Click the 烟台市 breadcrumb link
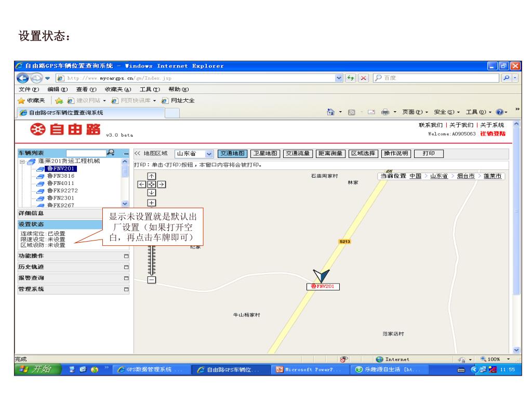The height and width of the screenshot is (399, 532). [465, 176]
